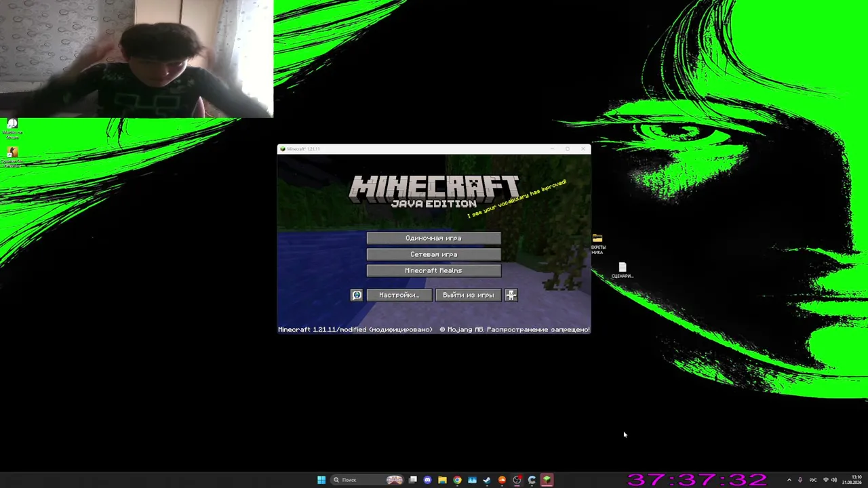The image size is (868, 488).
Task: Open Steam from the taskbar
Action: click(487, 480)
